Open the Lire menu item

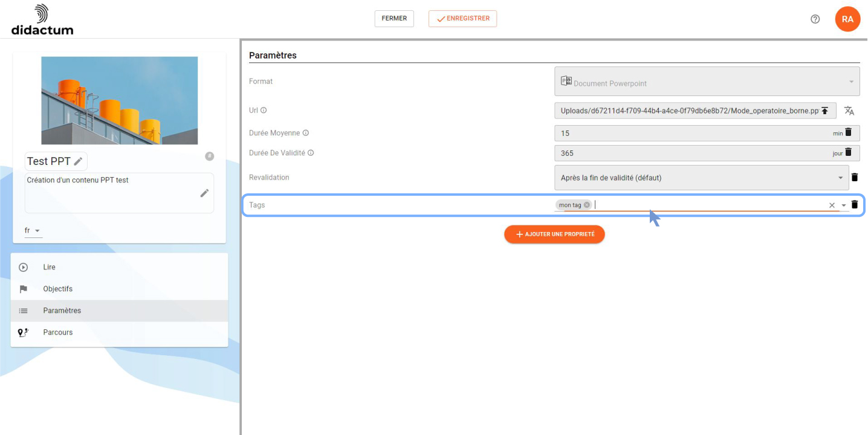[x=119, y=267]
